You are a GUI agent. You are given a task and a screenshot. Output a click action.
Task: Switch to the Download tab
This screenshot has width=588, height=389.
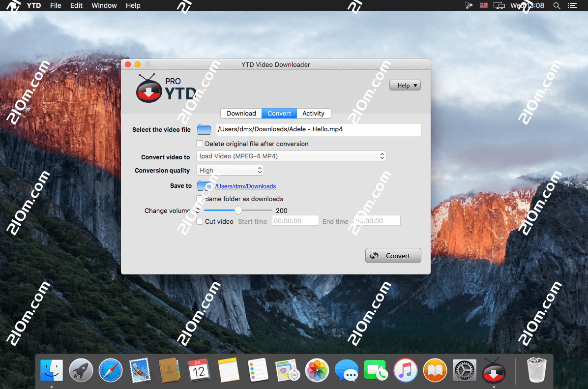[x=241, y=113]
